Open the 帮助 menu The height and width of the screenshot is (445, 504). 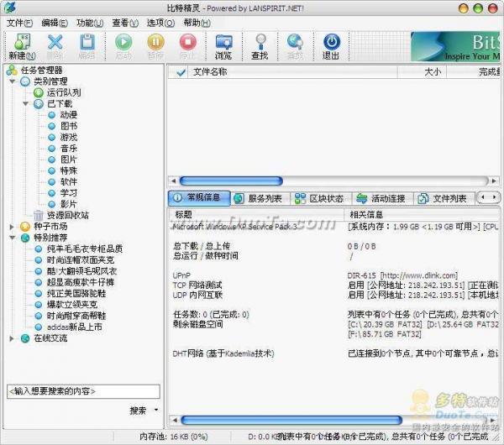[197, 24]
